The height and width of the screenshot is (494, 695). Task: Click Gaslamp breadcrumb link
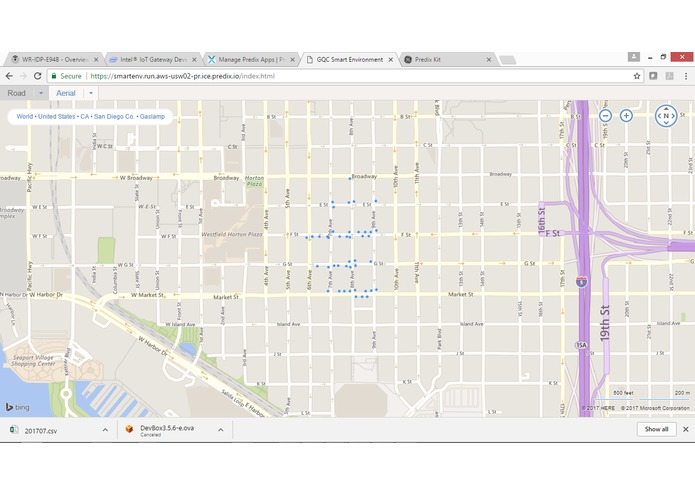(x=152, y=117)
